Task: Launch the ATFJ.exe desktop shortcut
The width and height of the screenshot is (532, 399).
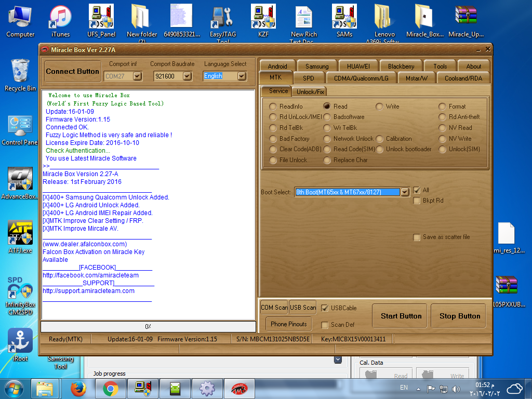Action: [20, 237]
